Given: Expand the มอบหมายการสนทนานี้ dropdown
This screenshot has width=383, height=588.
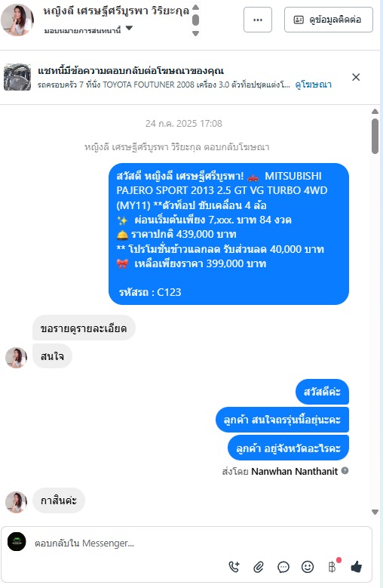Looking at the screenshot, I should tap(129, 28).
